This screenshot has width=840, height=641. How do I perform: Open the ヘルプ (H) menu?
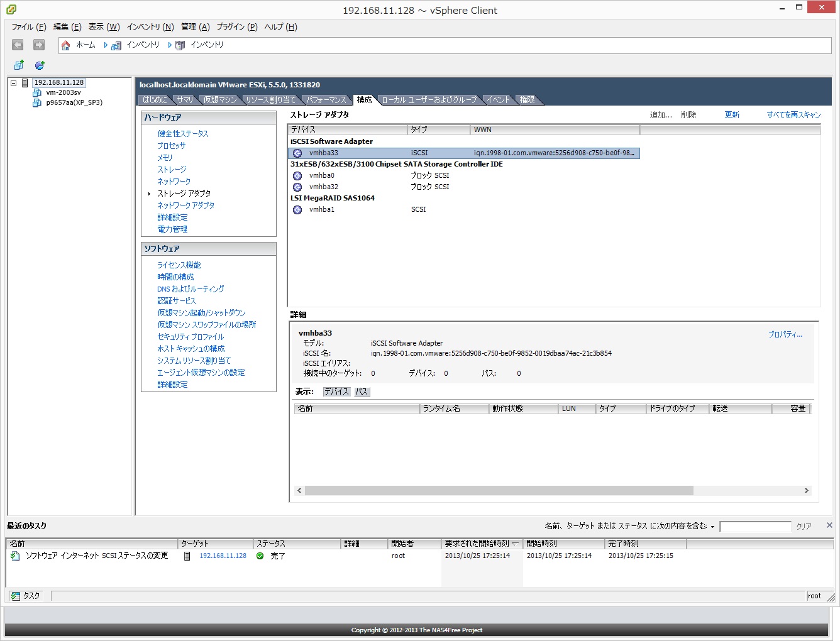280,27
